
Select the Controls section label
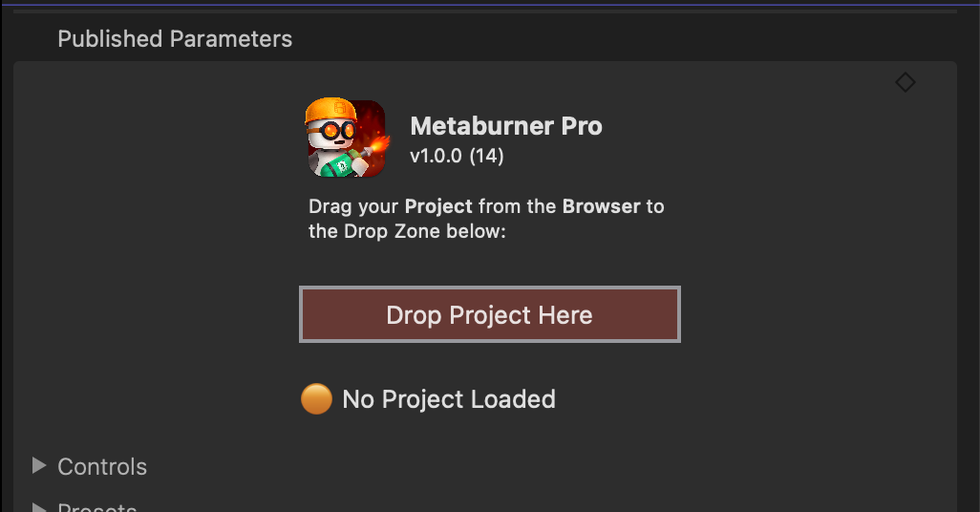(x=102, y=466)
